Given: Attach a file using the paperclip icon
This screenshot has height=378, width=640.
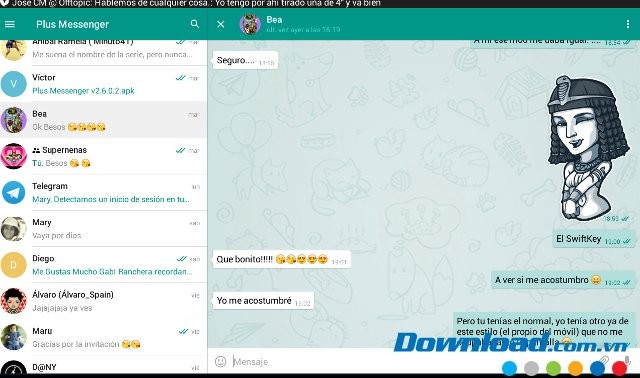Looking at the screenshot, I should tap(604, 360).
